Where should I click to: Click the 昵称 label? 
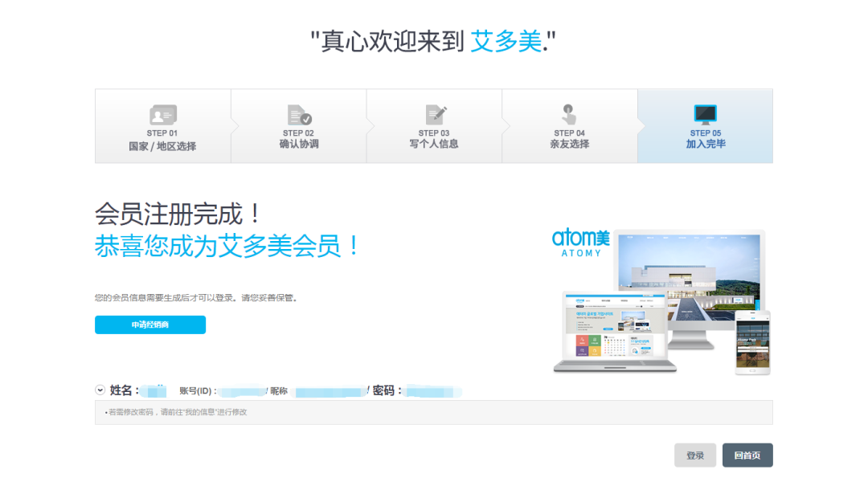click(x=279, y=391)
